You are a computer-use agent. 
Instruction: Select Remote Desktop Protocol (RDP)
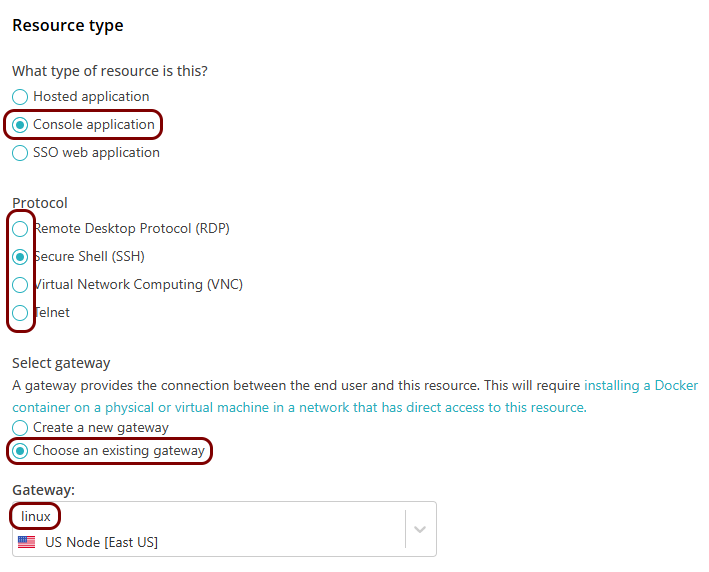tap(20, 229)
